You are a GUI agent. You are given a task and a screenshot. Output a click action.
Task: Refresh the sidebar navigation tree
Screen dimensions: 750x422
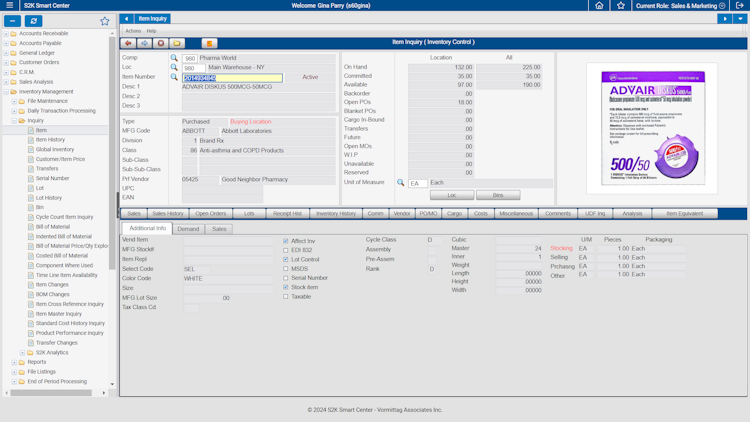pos(33,21)
